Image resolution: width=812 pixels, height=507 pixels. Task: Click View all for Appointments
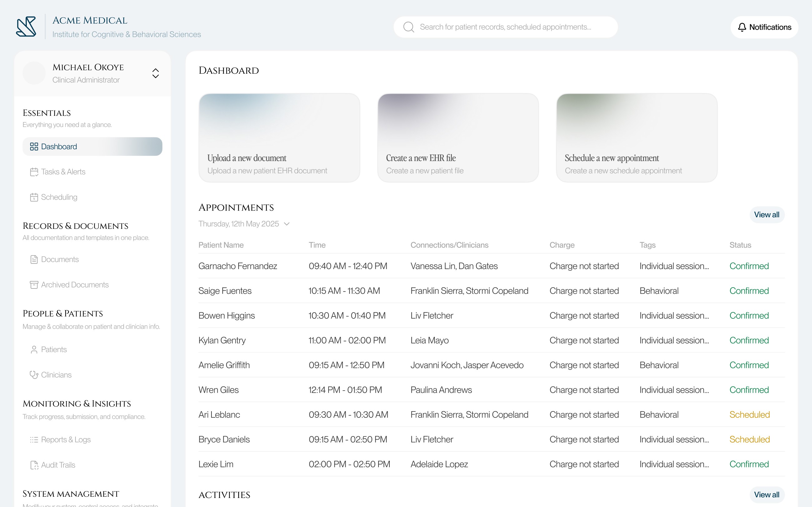tap(766, 214)
